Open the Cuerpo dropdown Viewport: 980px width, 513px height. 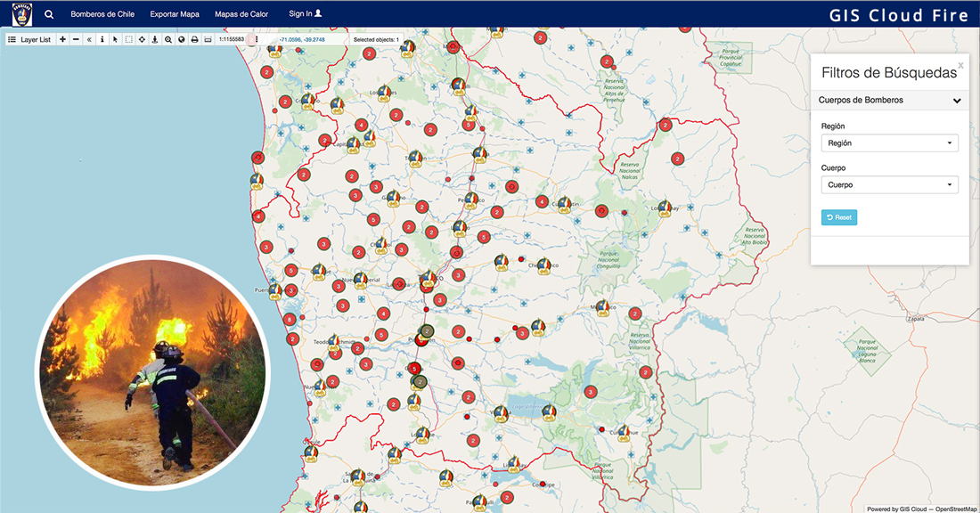tap(889, 185)
